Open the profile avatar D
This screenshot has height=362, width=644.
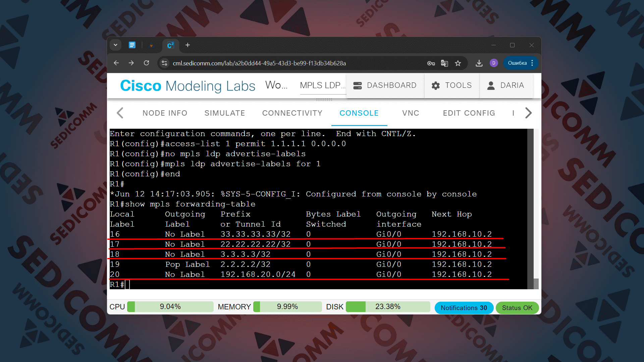[x=494, y=63]
